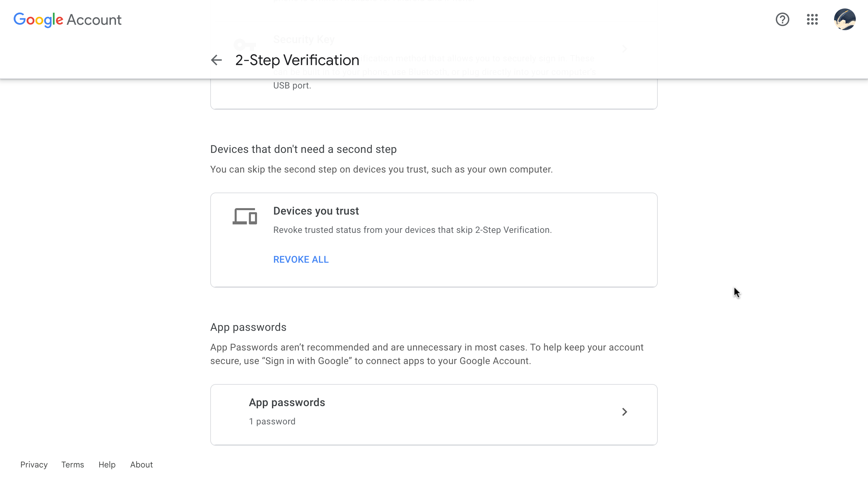Screen dimensions: 868x481
Task: Expand App passwords with the chevron arrow
Action: 624,412
